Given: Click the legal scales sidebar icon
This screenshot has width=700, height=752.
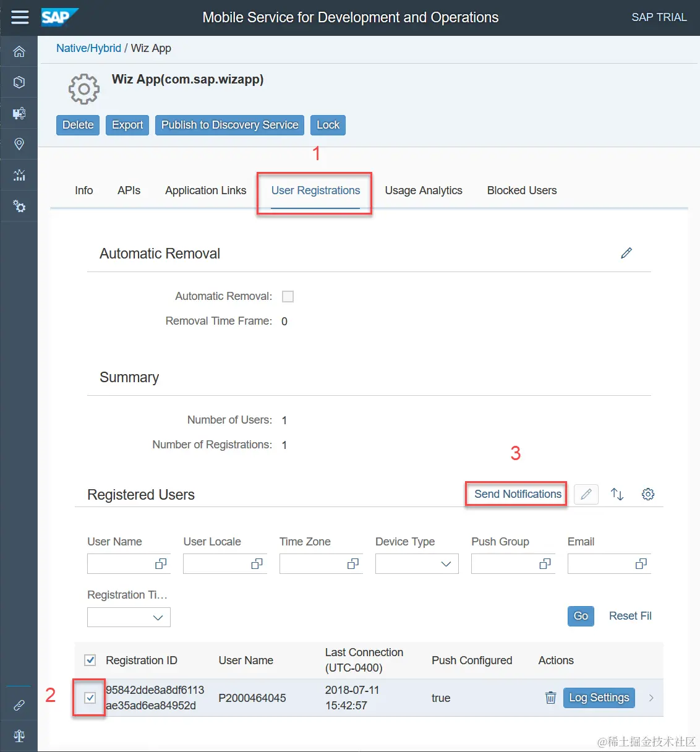Looking at the screenshot, I should point(19,736).
